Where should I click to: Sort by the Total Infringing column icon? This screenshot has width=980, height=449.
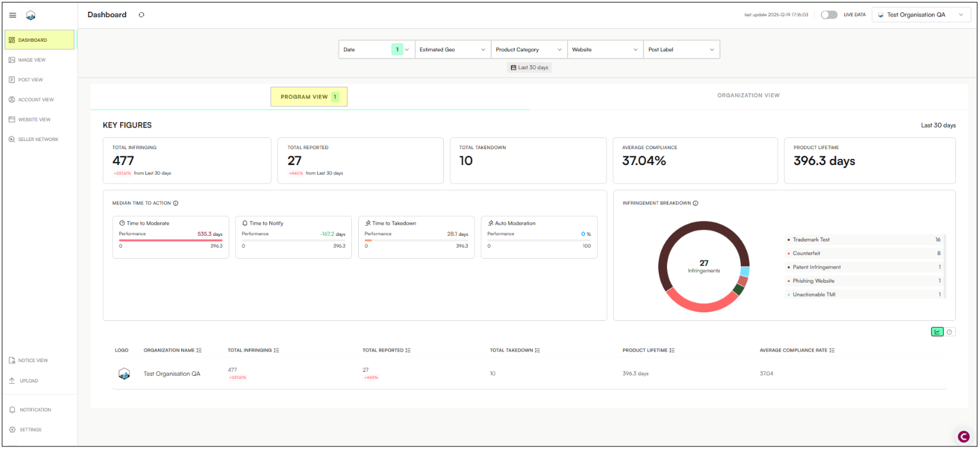coord(277,350)
